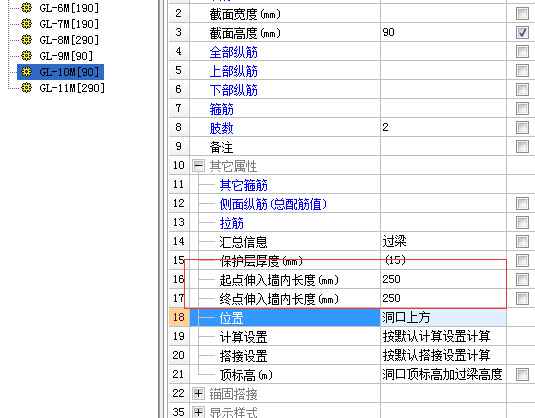Check the box for 起点伸入墙内长度
The height and width of the screenshot is (418, 535).
tap(522, 279)
